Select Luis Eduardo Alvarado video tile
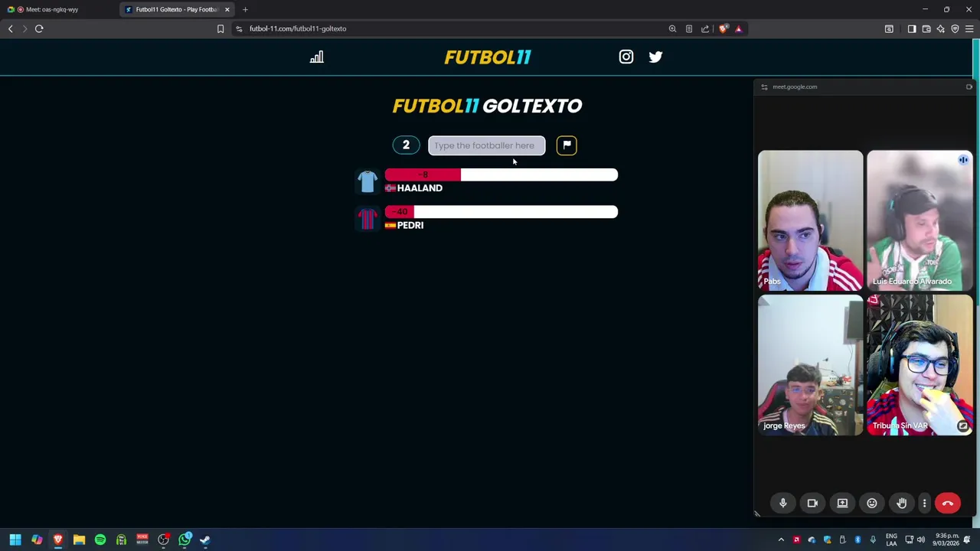 point(920,220)
